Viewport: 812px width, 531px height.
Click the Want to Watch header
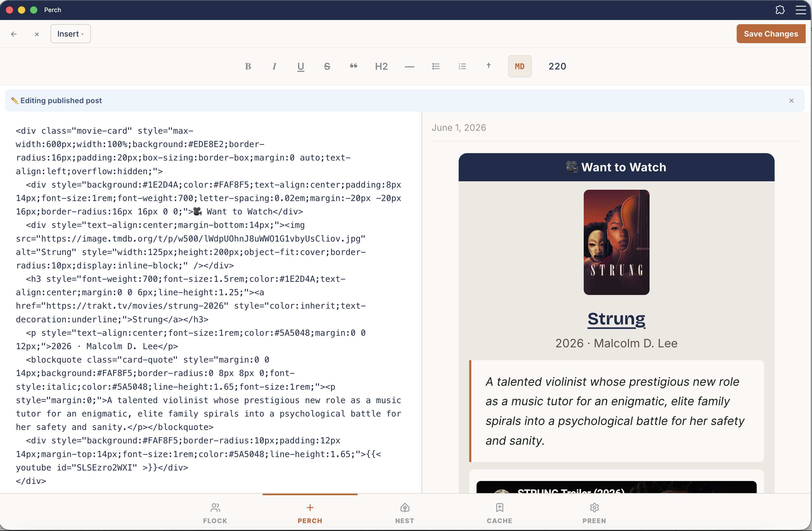[x=616, y=167]
